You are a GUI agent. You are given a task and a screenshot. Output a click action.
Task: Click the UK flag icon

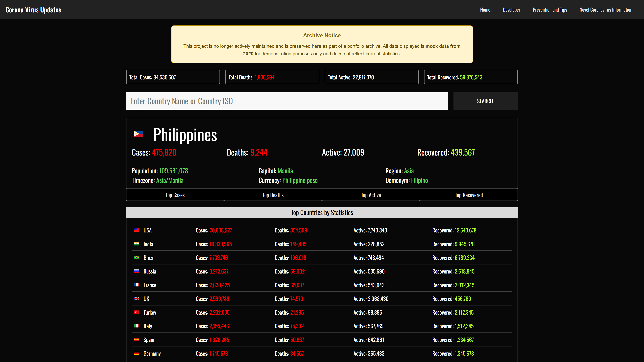click(x=137, y=298)
